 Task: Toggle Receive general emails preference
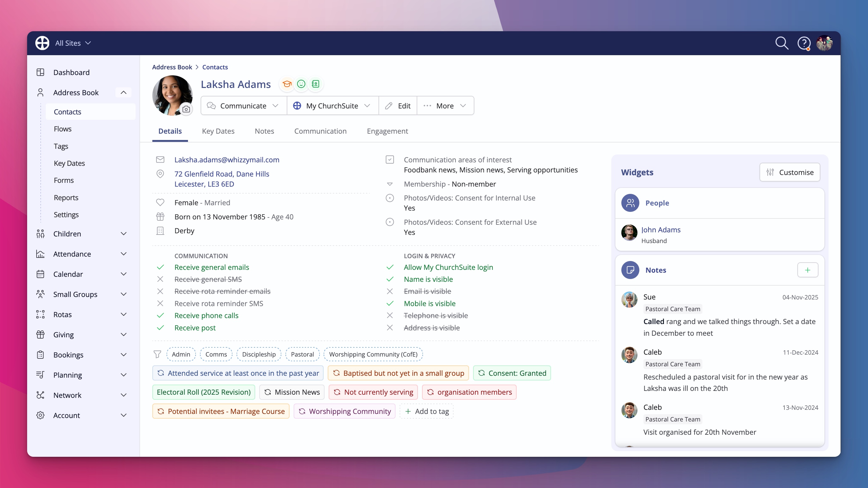click(x=212, y=267)
